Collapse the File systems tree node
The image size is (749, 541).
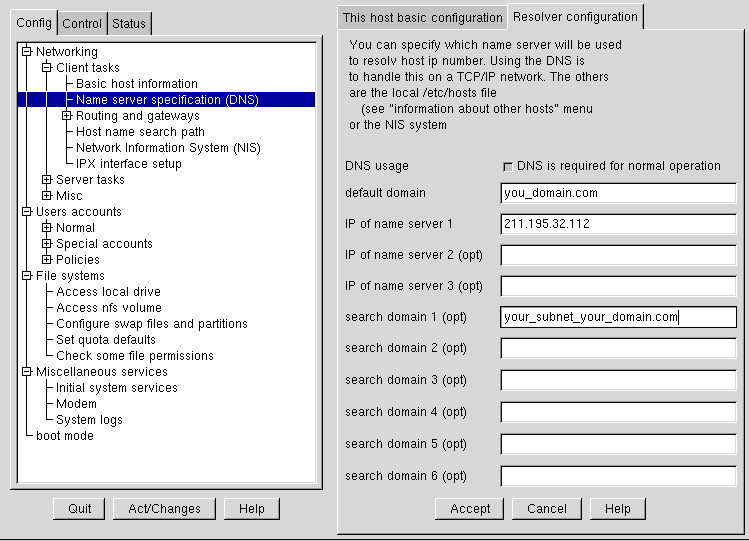(27, 276)
